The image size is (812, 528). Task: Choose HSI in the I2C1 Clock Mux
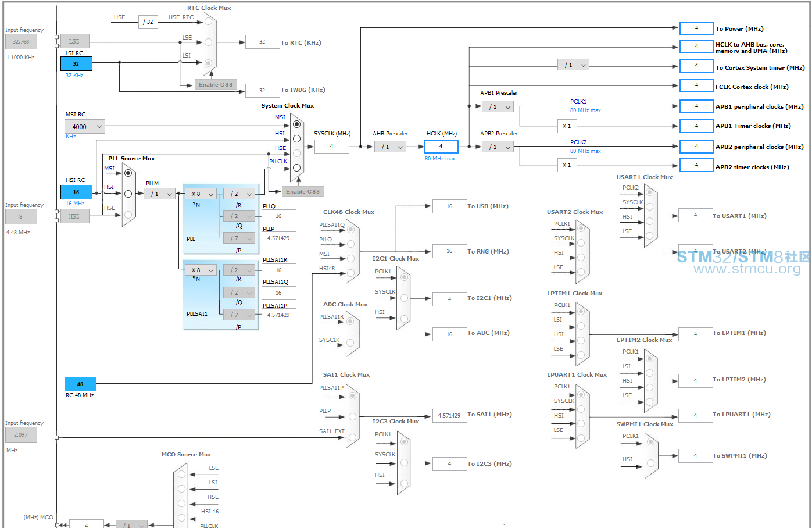click(404, 319)
